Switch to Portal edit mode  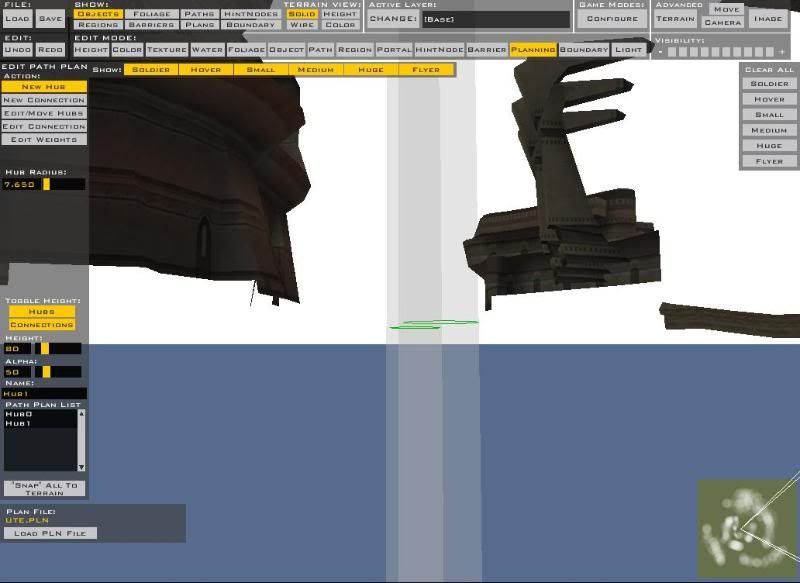(x=394, y=49)
